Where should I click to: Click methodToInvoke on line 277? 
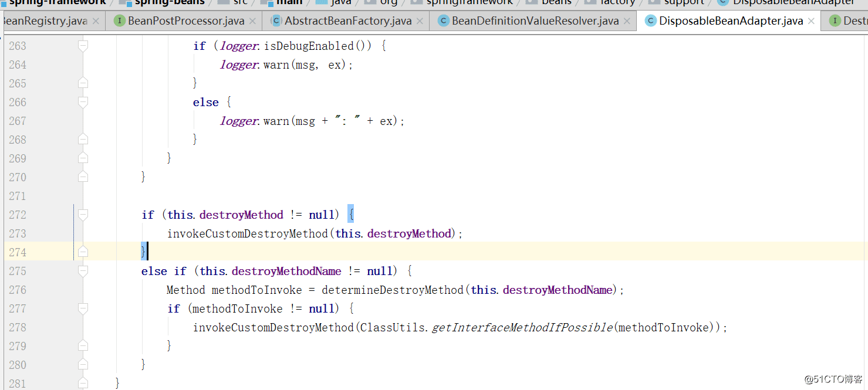coord(237,308)
